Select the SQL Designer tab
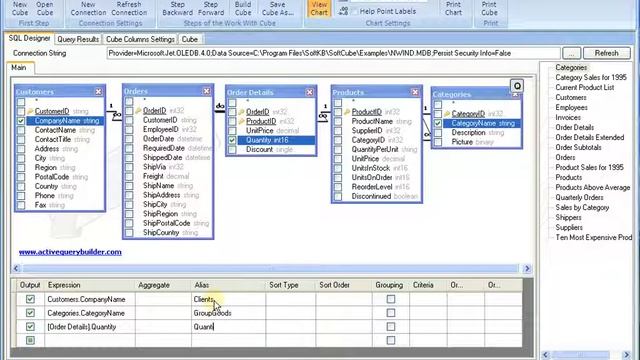 [x=29, y=38]
